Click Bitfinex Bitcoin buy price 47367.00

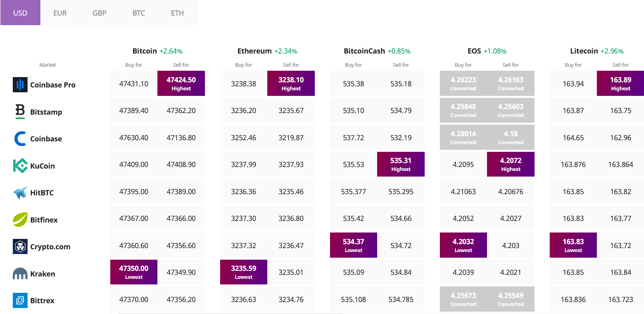coord(134,218)
